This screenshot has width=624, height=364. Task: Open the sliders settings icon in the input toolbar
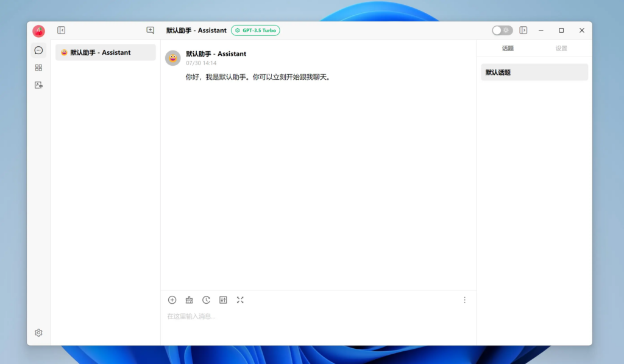coord(223,300)
